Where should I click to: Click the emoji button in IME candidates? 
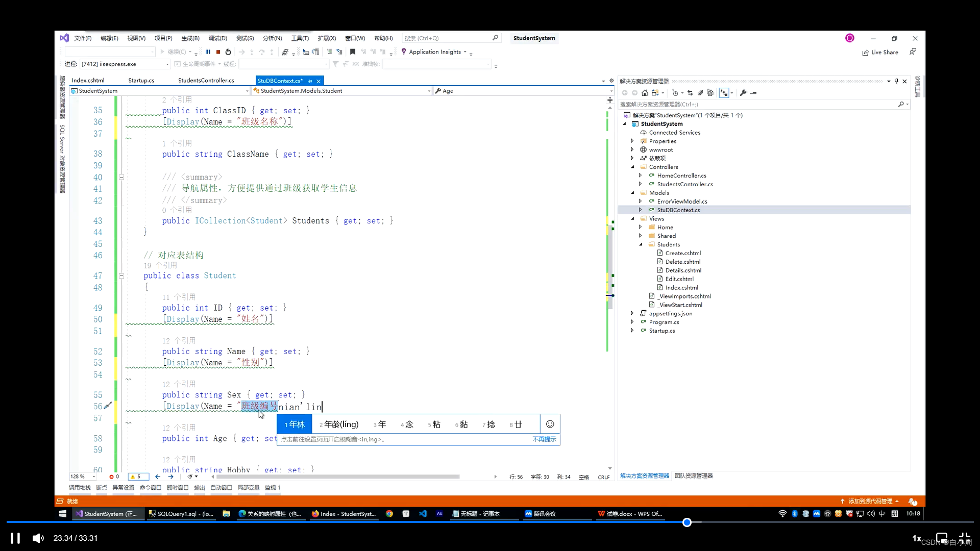pos(550,424)
